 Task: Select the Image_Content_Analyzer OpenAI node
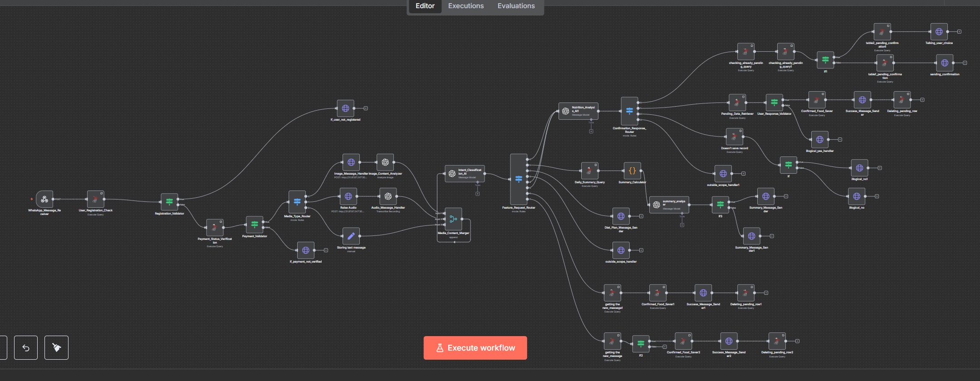[385, 162]
